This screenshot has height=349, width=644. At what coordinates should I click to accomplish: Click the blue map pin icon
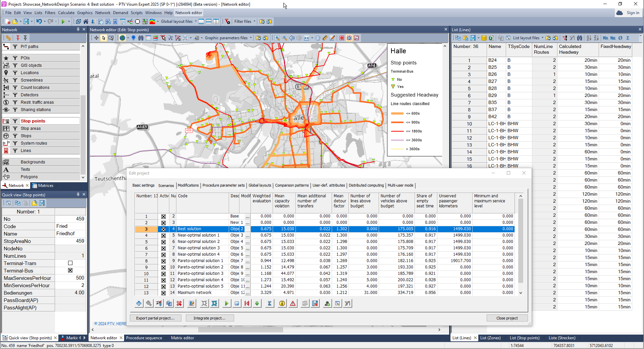(133, 38)
